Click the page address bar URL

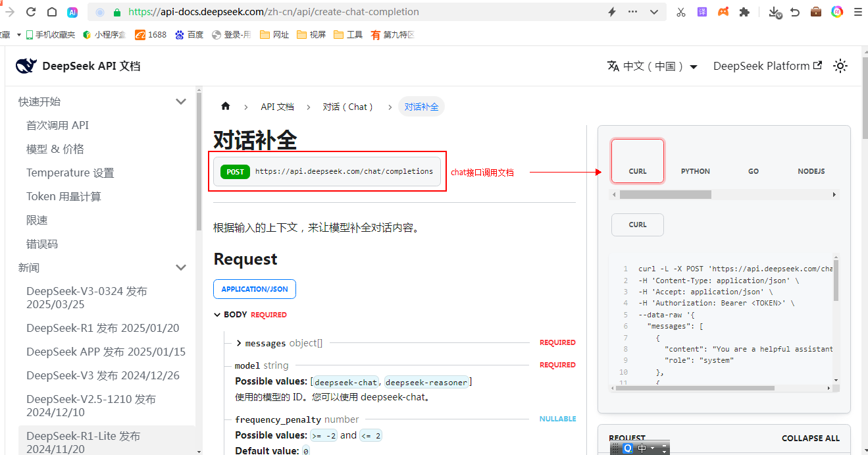click(x=274, y=12)
